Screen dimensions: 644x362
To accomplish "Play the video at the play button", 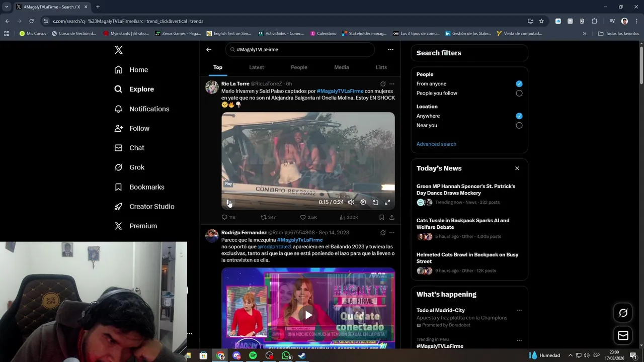I will pos(229,202).
